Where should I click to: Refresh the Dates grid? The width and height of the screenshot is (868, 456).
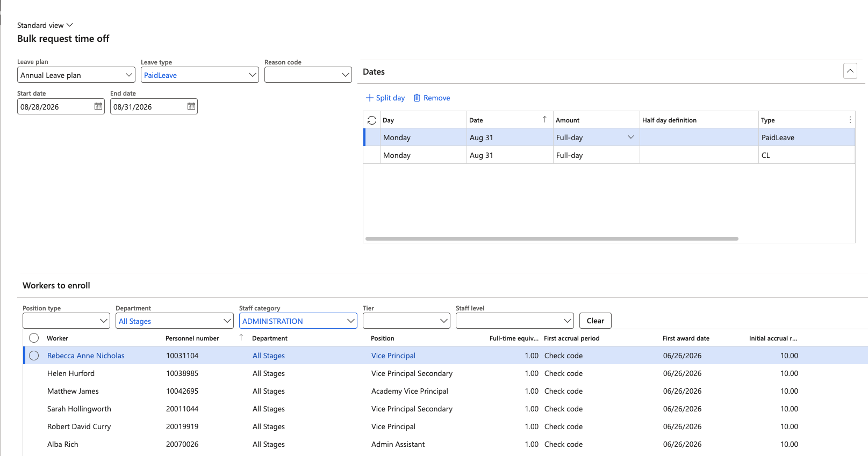pyautogui.click(x=372, y=120)
